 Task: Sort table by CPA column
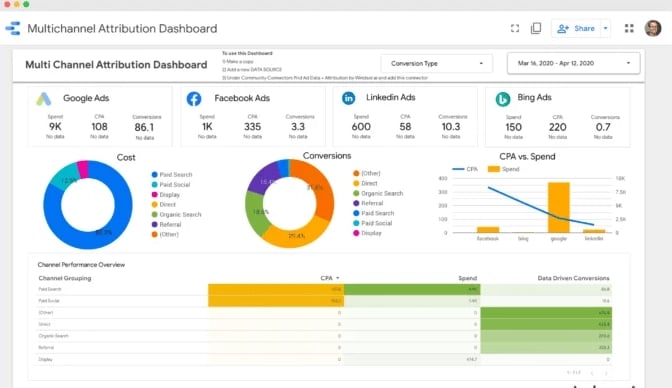click(x=330, y=278)
